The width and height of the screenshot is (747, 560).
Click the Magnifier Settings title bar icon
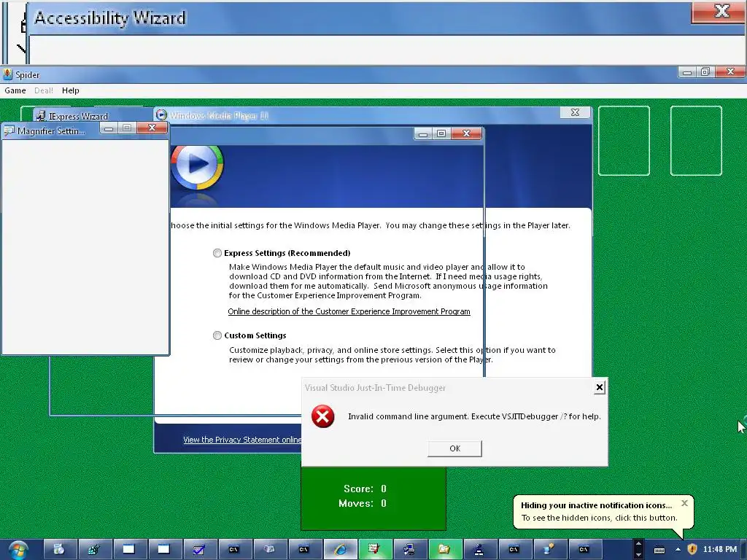click(9, 131)
